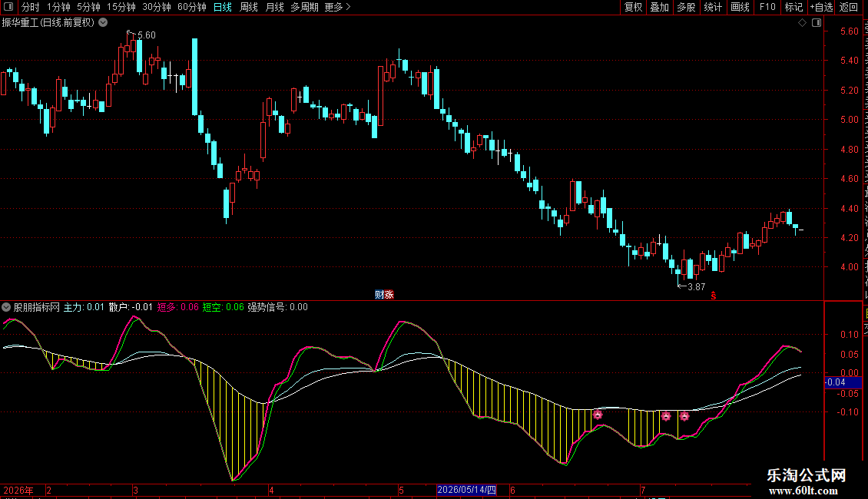Toggle the right side panel icon
868x499 pixels.
point(817,23)
